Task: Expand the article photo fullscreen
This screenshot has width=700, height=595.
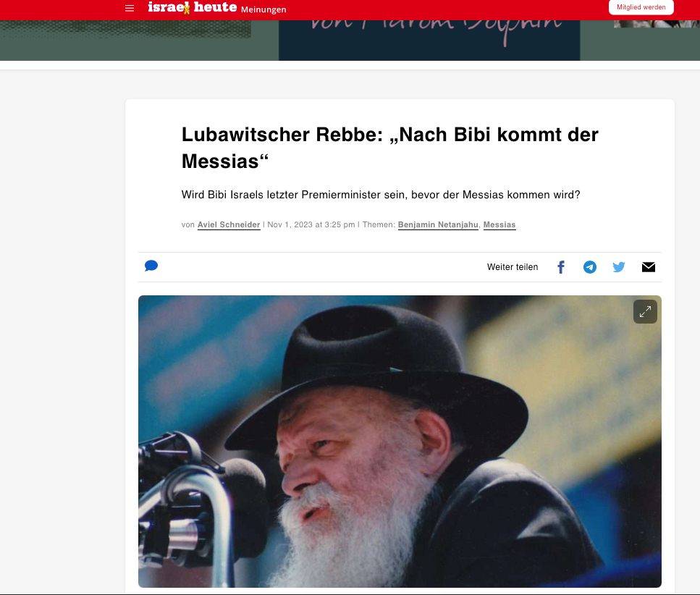Action: (x=645, y=311)
